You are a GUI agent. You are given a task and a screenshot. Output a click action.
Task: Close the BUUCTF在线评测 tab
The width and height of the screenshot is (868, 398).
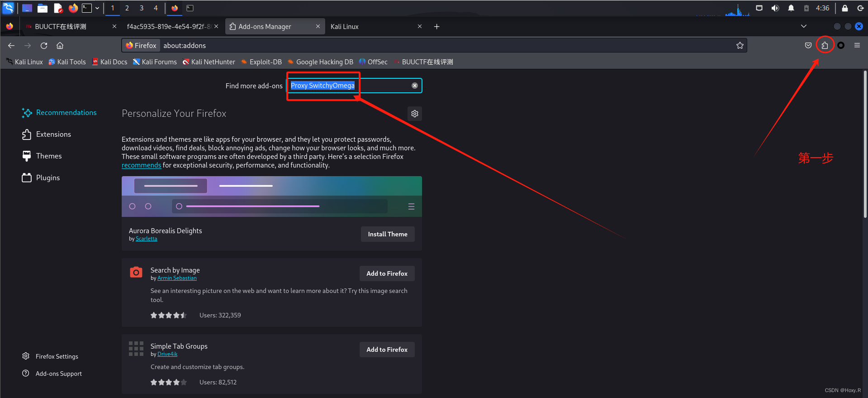coord(114,27)
